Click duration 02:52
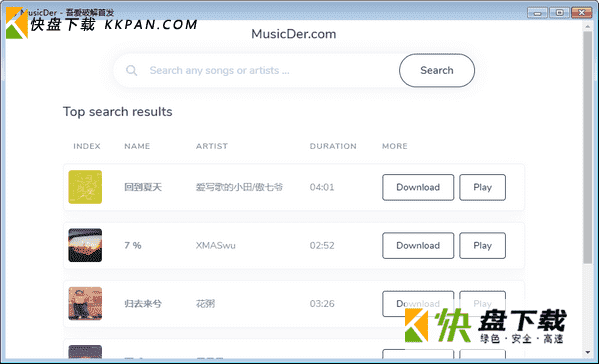Screen dimensions: 599x364 coord(322,245)
